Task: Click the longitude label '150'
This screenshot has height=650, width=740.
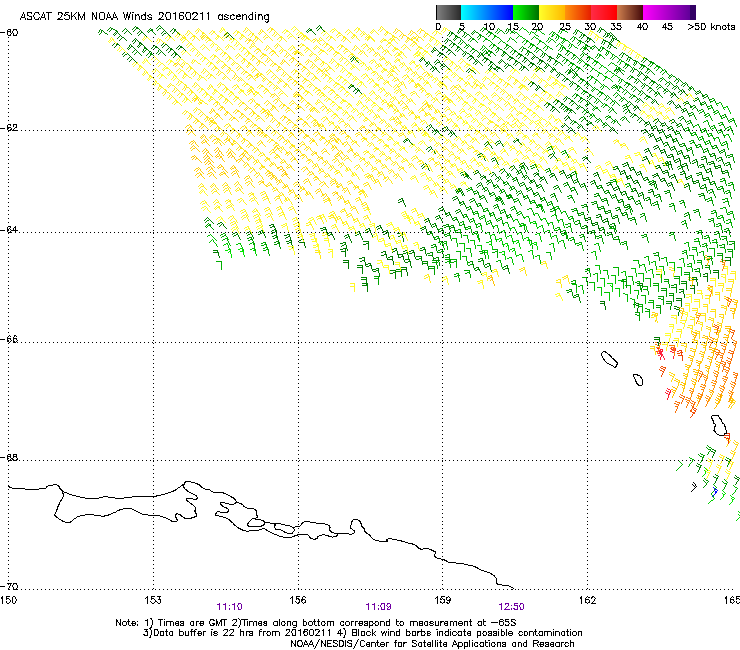Action: point(8,600)
